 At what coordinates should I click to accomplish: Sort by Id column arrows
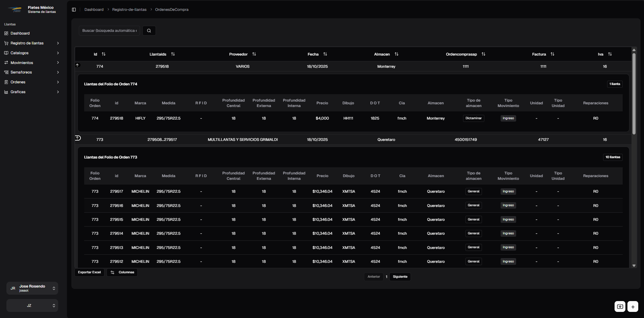[103, 54]
